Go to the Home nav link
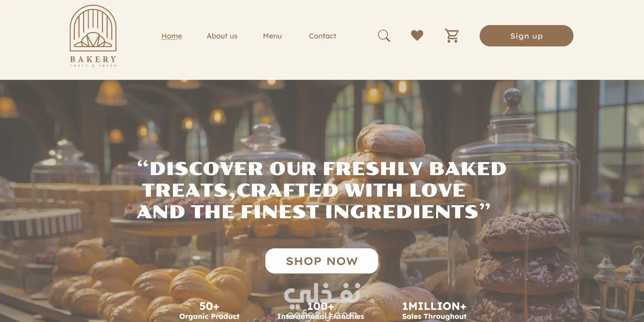The width and height of the screenshot is (644, 322). pos(172,36)
